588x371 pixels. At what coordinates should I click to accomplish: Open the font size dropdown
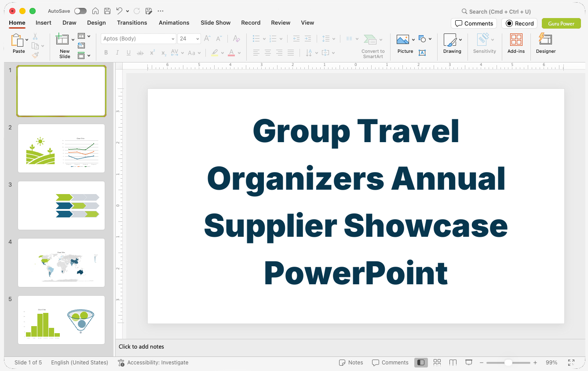tap(197, 39)
